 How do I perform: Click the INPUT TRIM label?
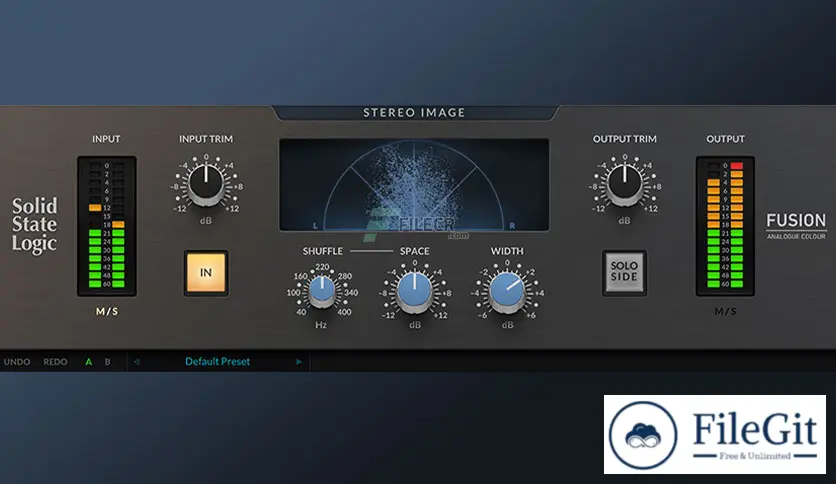[206, 139]
